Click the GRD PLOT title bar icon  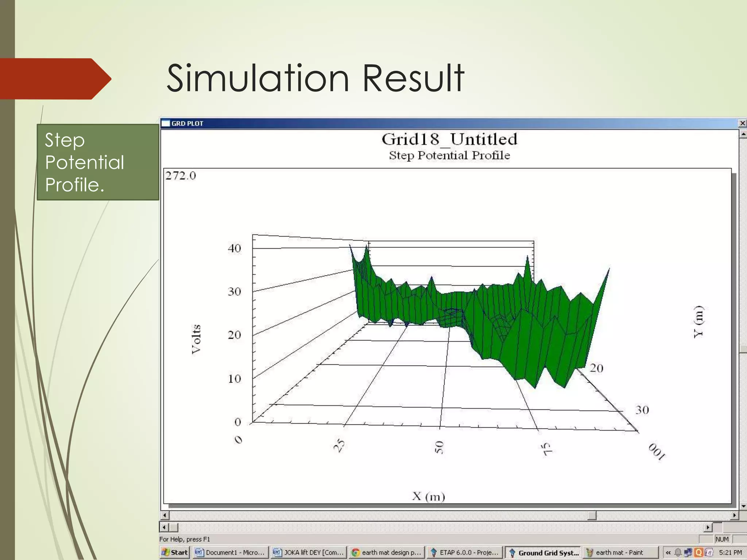pos(166,123)
